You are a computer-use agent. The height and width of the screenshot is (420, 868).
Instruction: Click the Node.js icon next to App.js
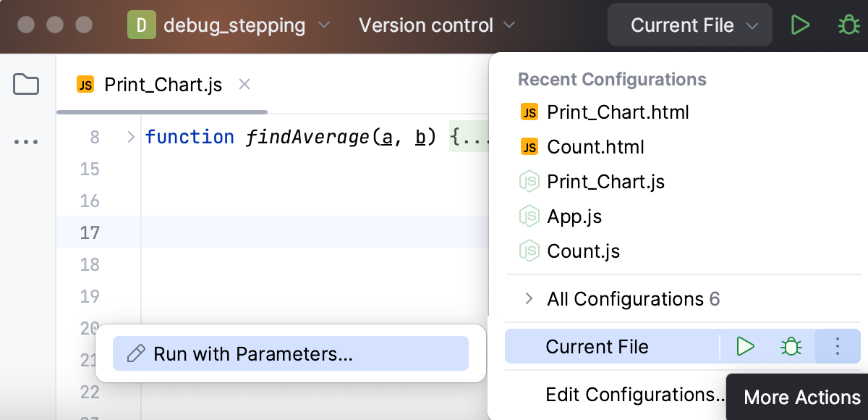pyautogui.click(x=529, y=216)
